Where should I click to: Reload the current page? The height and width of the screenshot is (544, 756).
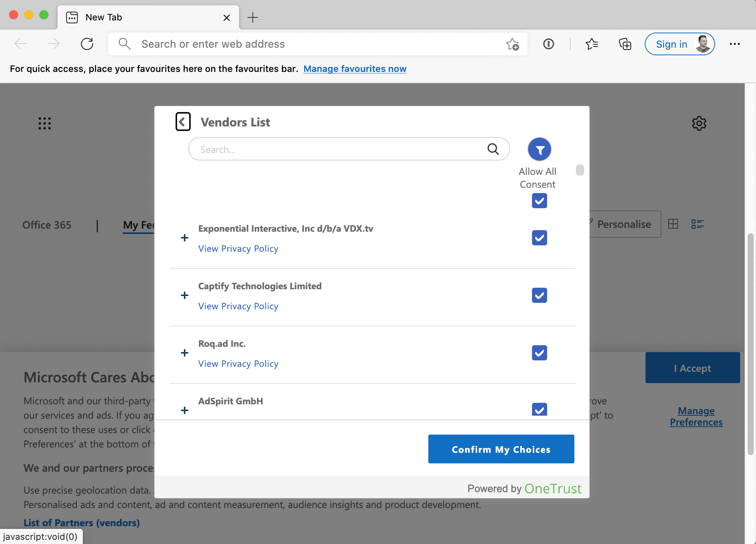pyautogui.click(x=87, y=44)
